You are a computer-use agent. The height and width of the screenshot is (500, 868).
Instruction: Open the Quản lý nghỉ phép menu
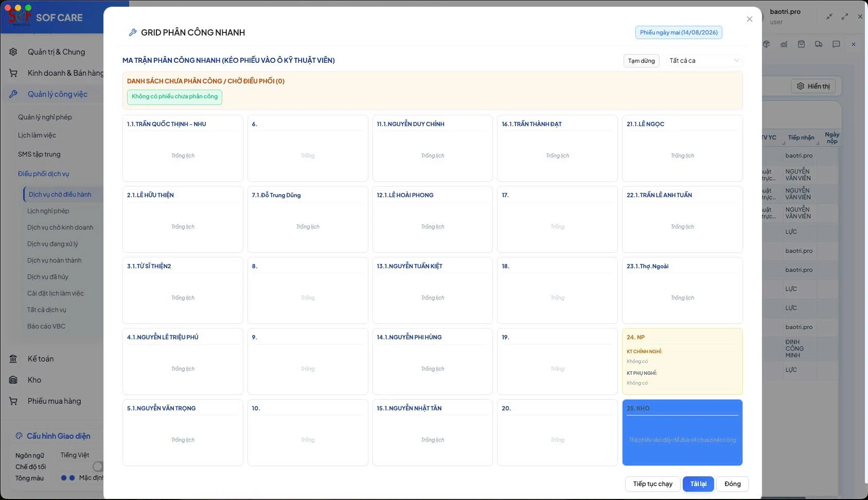point(45,117)
